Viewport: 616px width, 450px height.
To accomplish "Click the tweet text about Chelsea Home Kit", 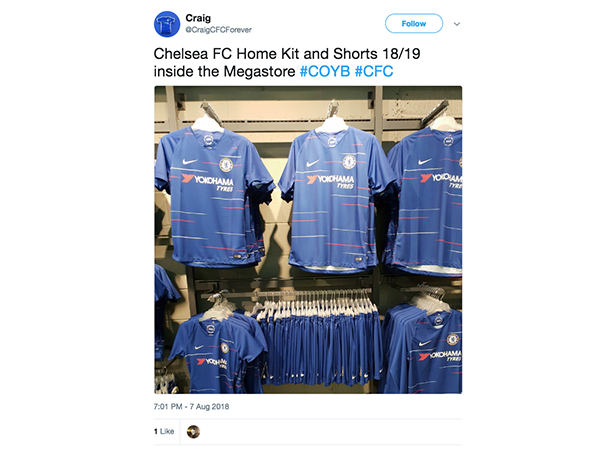I will 287,62.
